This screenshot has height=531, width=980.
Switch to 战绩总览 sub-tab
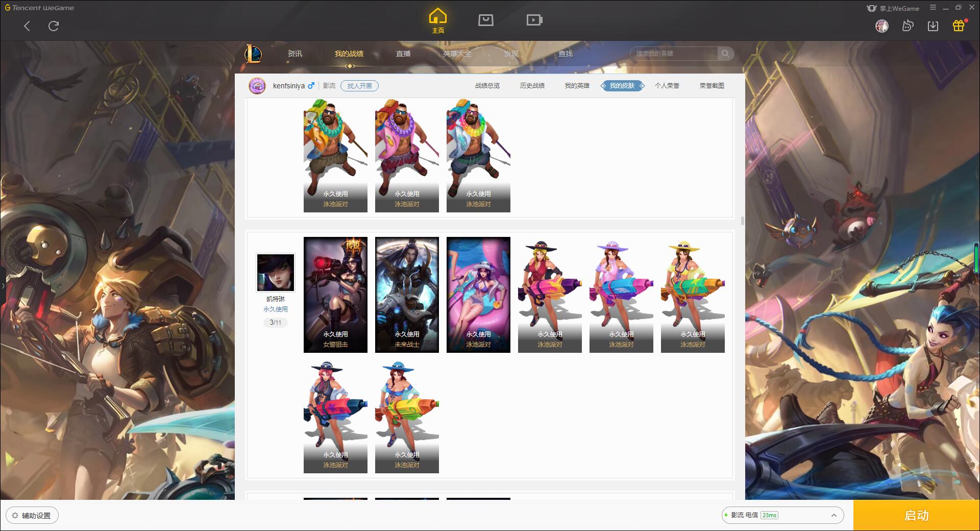tap(487, 86)
